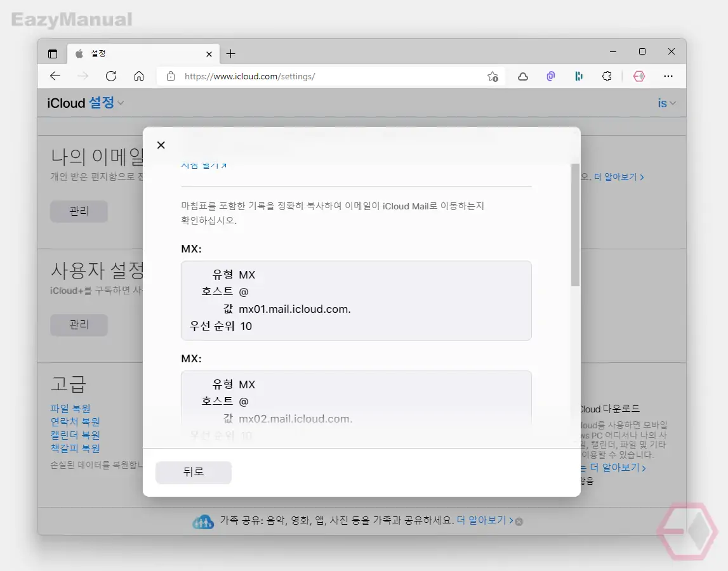
Task: Select priority value 10 in first MX record
Action: point(246,326)
